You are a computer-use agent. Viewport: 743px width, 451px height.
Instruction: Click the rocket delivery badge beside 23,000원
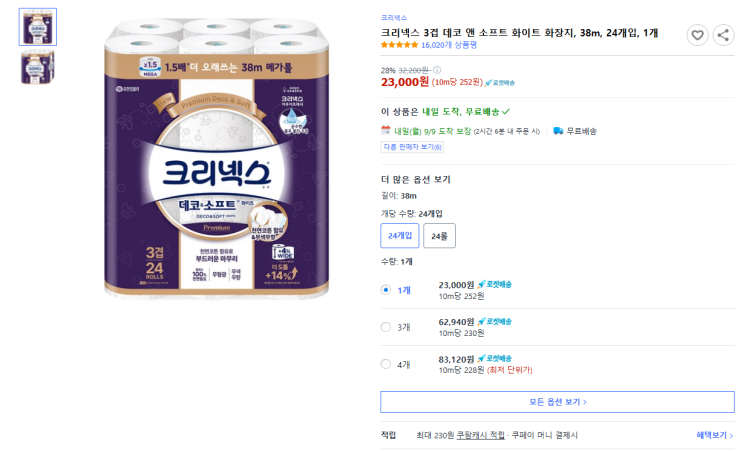494,285
